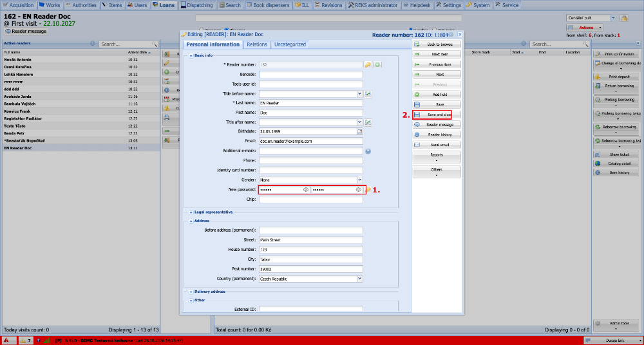This screenshot has height=345, width=644.
Task: Show the confirm password field contents
Action: 359,190
